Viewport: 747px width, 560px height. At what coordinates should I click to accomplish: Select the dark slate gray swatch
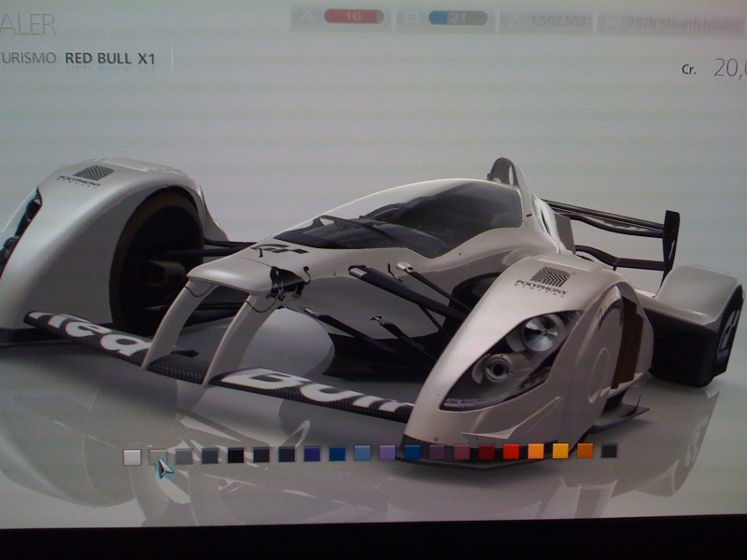click(209, 455)
